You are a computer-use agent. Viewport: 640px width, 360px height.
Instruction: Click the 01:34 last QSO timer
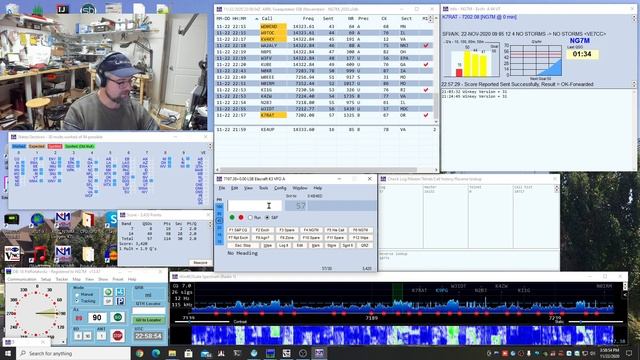[582, 54]
